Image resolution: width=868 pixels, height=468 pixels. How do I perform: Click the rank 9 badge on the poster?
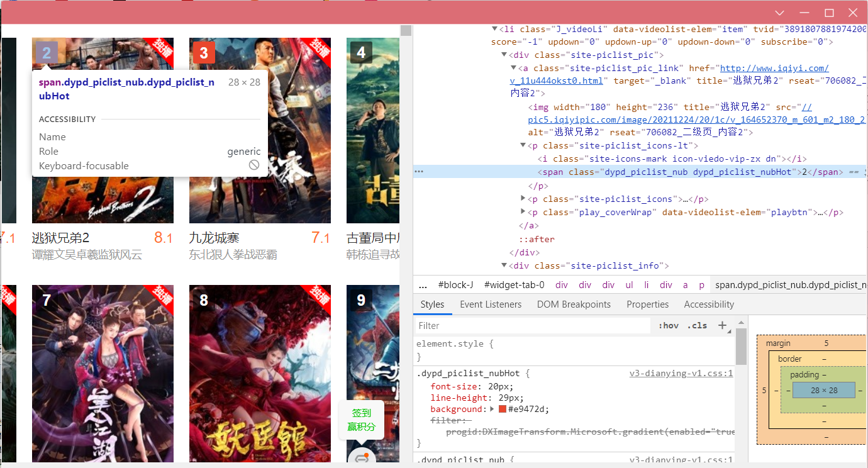pos(361,300)
